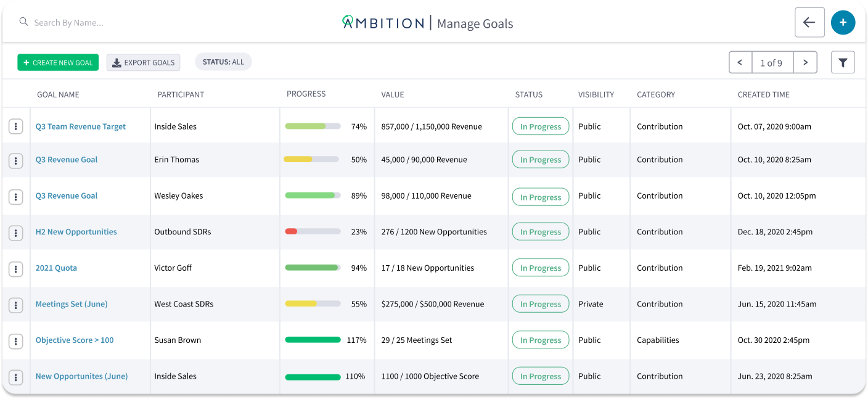Open three-dot menu for H2 New Opportunities

[16, 232]
